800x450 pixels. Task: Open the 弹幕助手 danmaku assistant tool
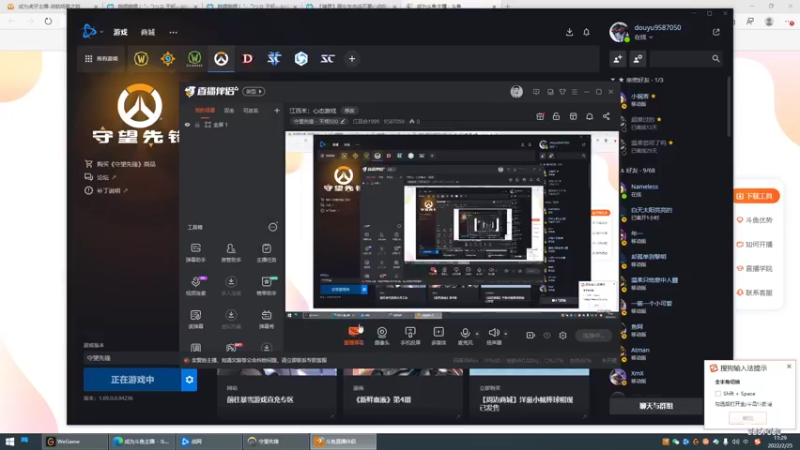[195, 253]
